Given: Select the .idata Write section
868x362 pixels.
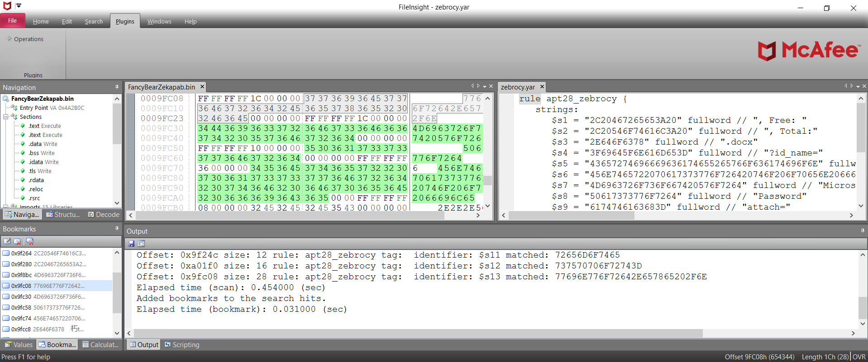Looking at the screenshot, I should [x=43, y=162].
